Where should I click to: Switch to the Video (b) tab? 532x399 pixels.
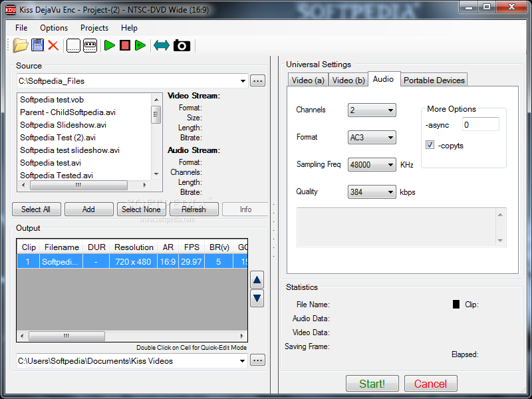(x=348, y=80)
